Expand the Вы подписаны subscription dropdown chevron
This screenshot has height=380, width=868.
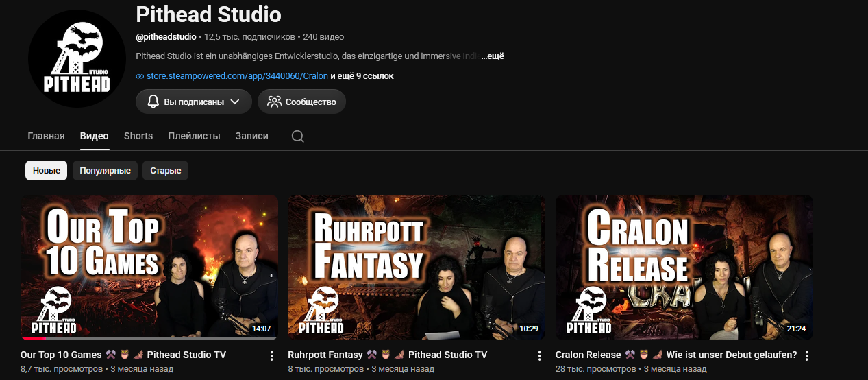pyautogui.click(x=235, y=102)
